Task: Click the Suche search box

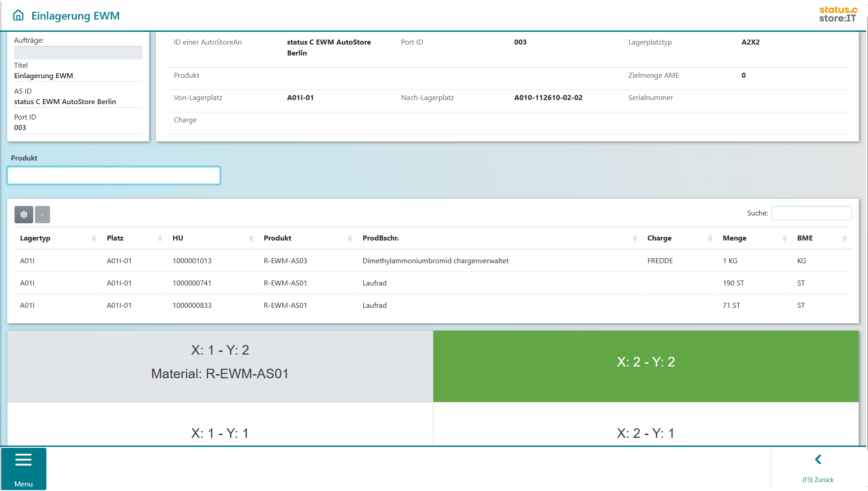Action: tap(811, 213)
